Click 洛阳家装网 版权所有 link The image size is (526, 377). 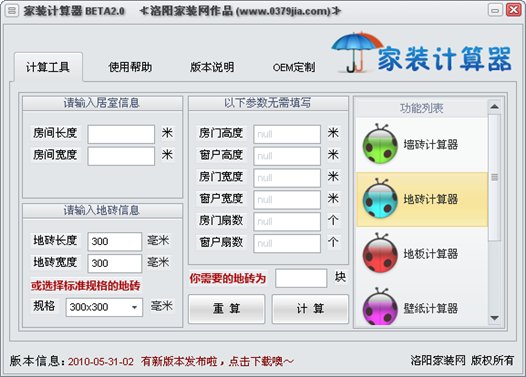(x=462, y=361)
